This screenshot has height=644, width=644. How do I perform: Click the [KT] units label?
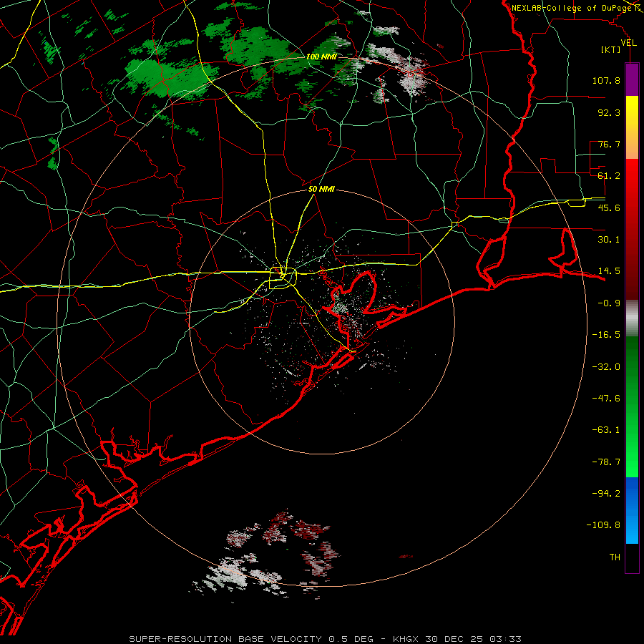(x=611, y=49)
